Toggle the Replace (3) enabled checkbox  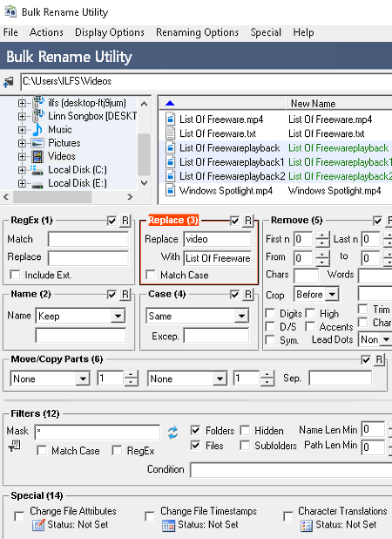point(234,221)
